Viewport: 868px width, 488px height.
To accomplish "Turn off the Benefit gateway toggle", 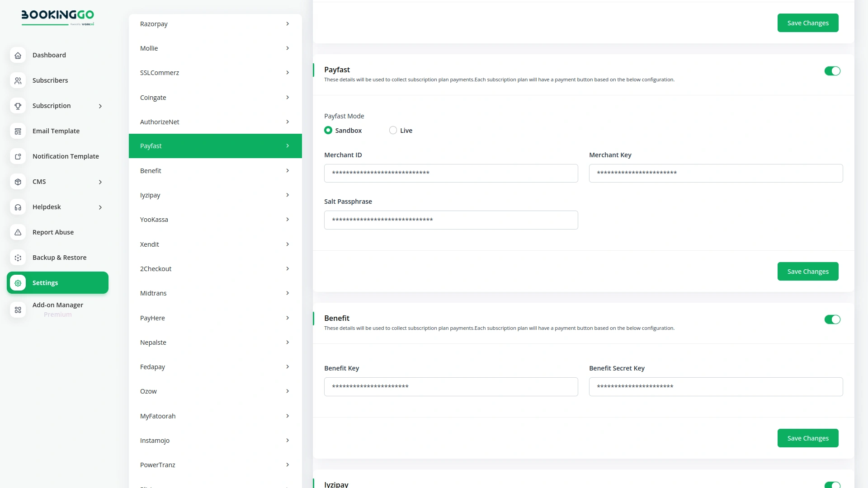I will click(832, 319).
